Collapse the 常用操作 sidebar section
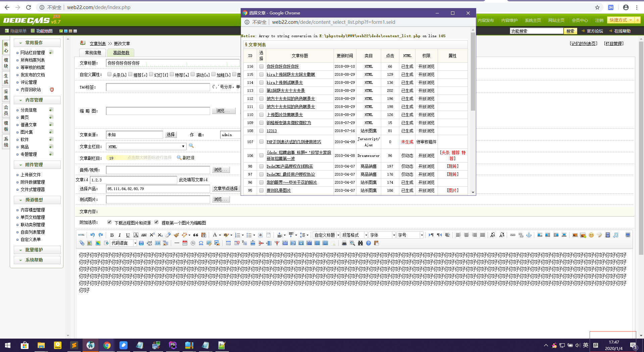Screen dimensions: 644x352 37,43
